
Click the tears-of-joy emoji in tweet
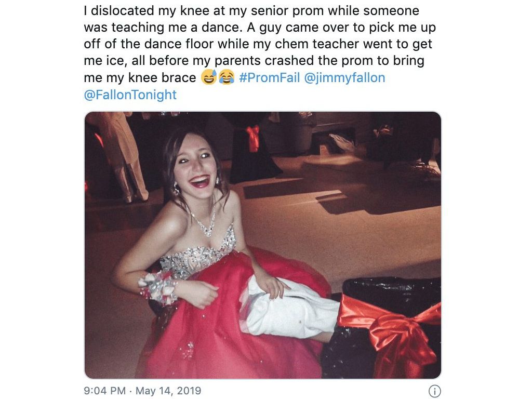click(227, 78)
